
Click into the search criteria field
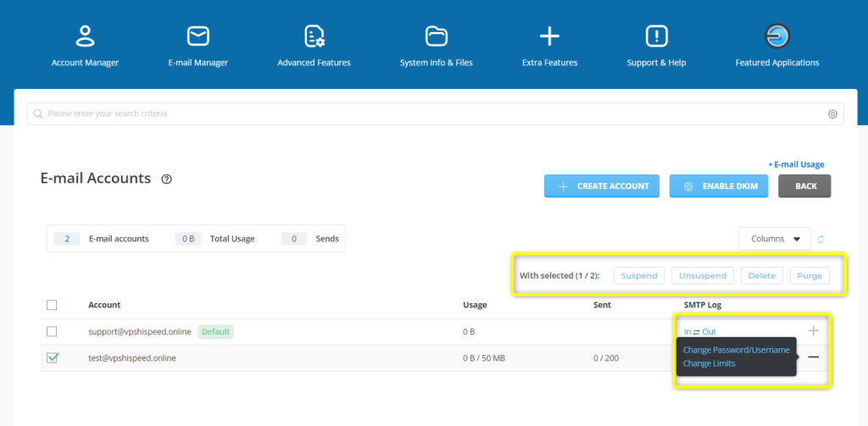click(424, 114)
